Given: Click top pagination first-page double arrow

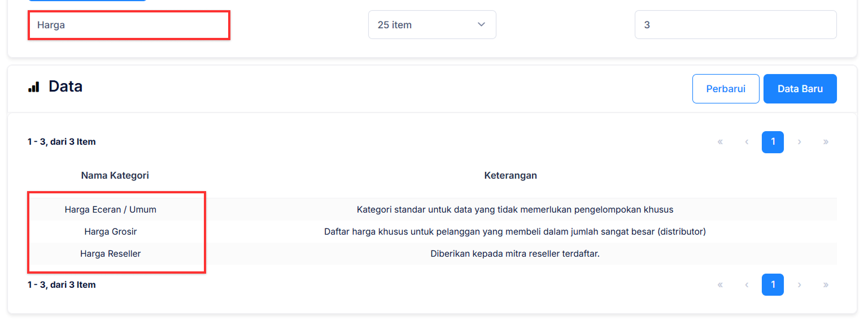Looking at the screenshot, I should coord(720,142).
